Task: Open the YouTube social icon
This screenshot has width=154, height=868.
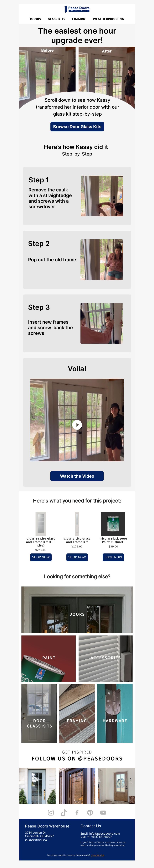Action: tap(103, 812)
